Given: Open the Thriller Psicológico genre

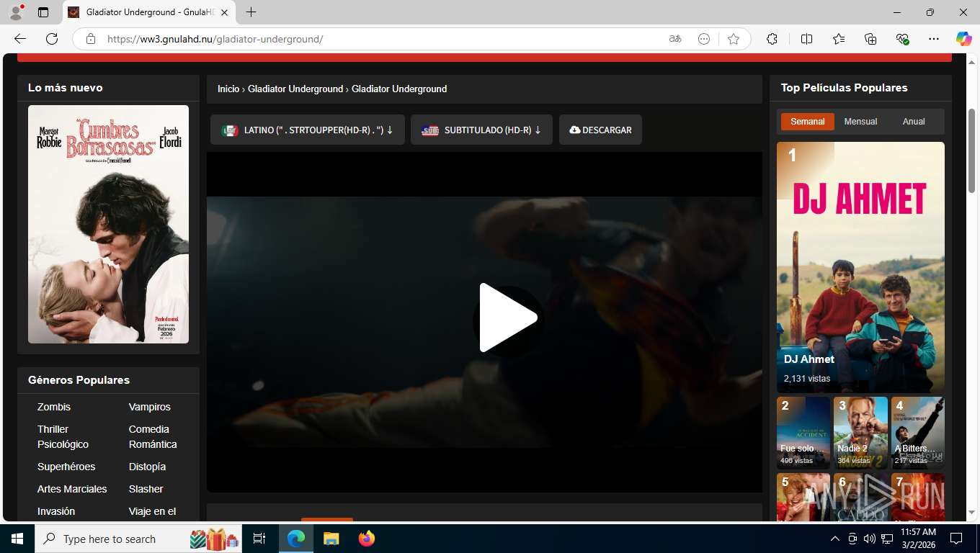Looking at the screenshot, I should [x=63, y=436].
